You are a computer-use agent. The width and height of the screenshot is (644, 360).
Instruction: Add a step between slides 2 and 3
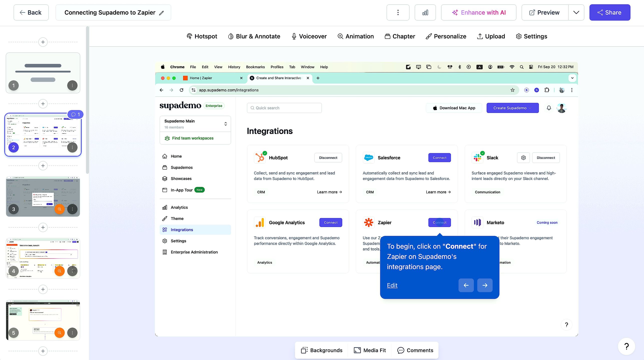[x=43, y=166]
